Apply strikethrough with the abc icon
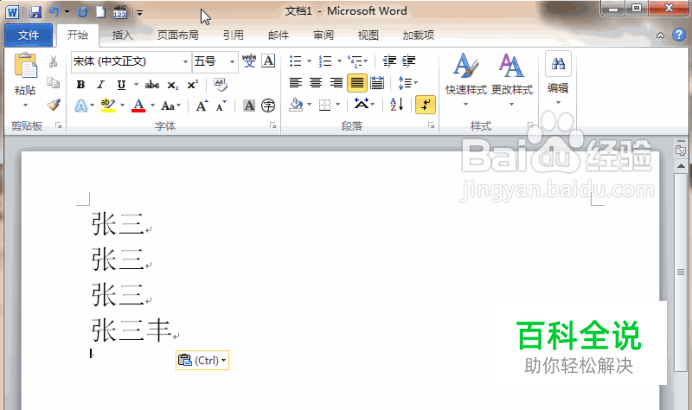Viewport: 692px width, 410px height. [x=152, y=84]
